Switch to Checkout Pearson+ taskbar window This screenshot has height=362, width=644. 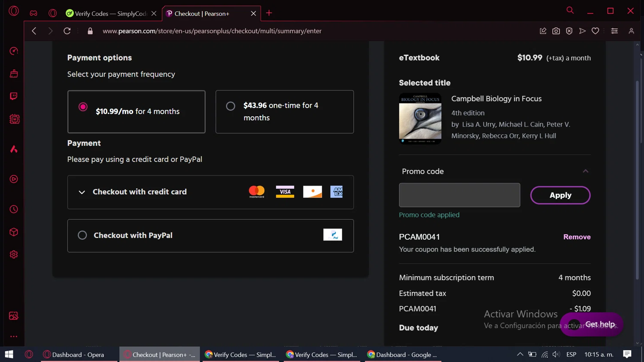[160, 354]
